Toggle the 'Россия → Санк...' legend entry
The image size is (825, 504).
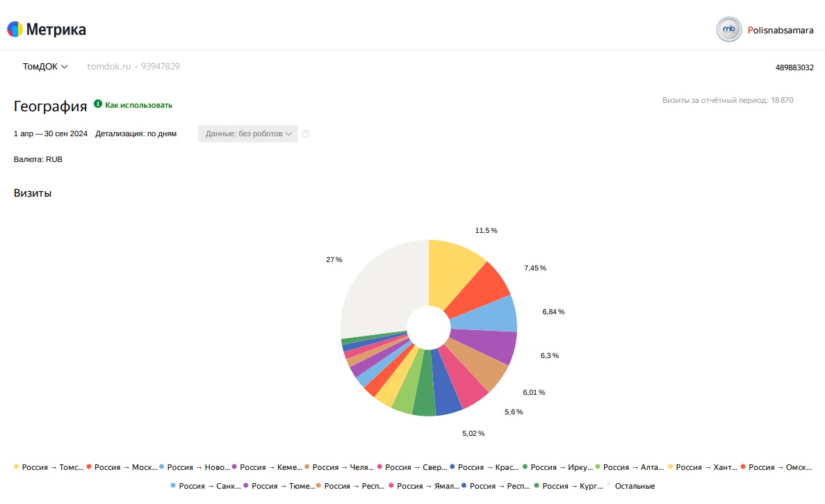[x=206, y=486]
